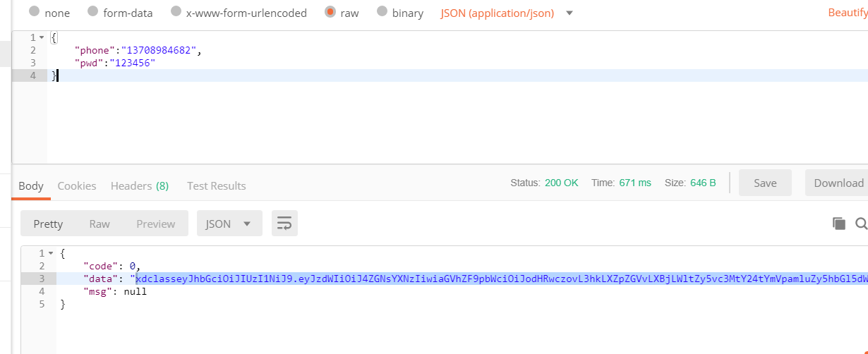Image resolution: width=868 pixels, height=354 pixels.
Task: Open the JSON (application/json) content type dropdown
Action: click(x=506, y=13)
